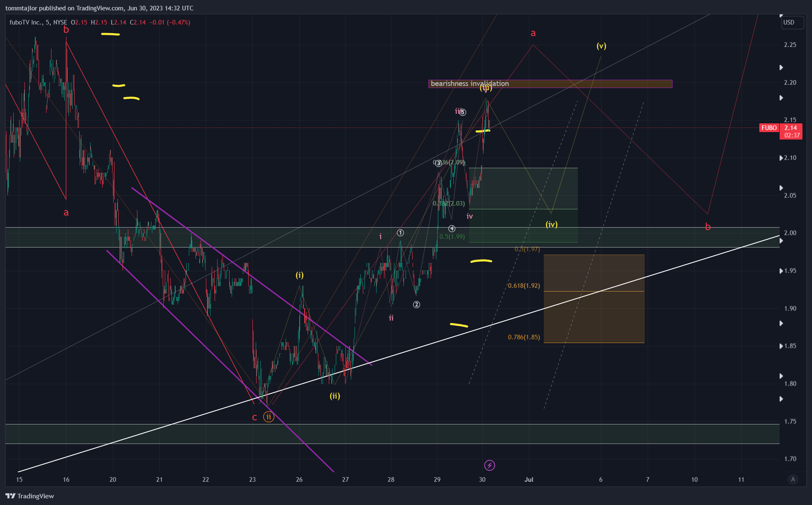Click the 1.70 price axis label
Image resolution: width=812 pixels, height=505 pixels.
pos(790,459)
